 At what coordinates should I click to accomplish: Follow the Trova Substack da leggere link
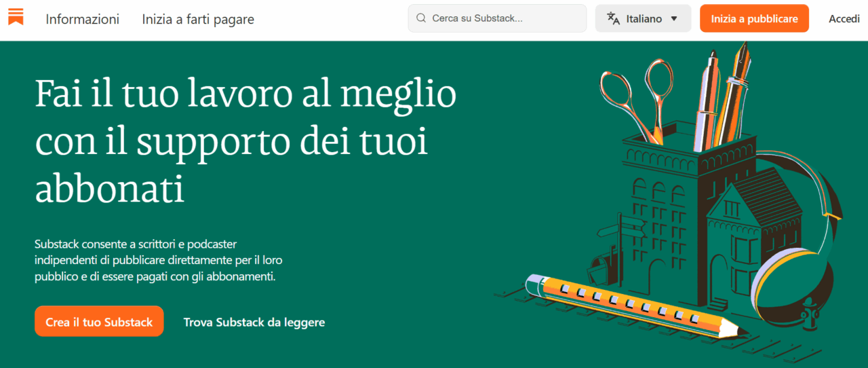[254, 322]
